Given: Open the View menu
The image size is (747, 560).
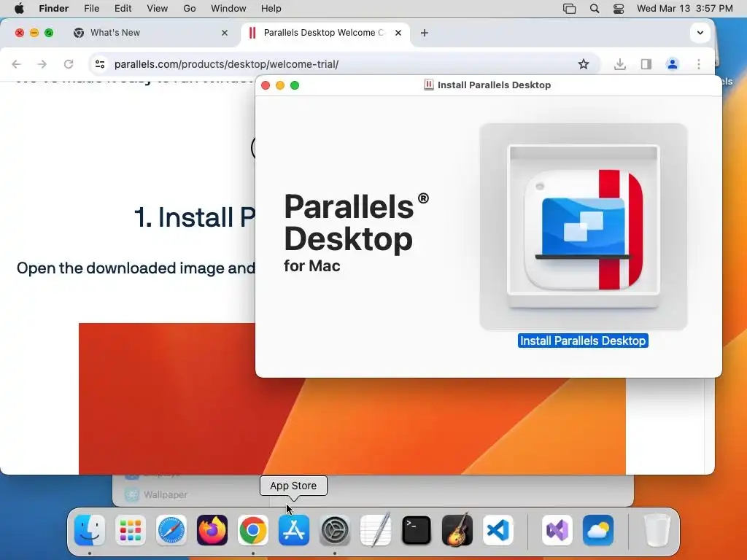Looking at the screenshot, I should coord(158,9).
